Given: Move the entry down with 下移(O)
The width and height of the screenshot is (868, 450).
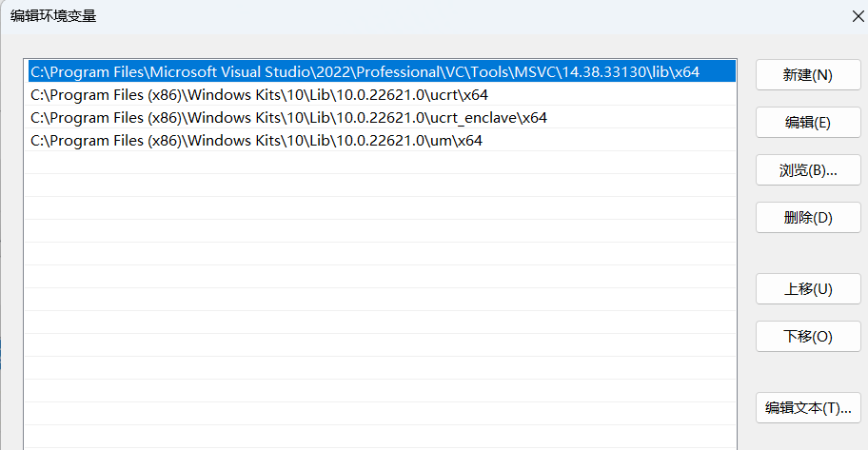Looking at the screenshot, I should point(808,337).
